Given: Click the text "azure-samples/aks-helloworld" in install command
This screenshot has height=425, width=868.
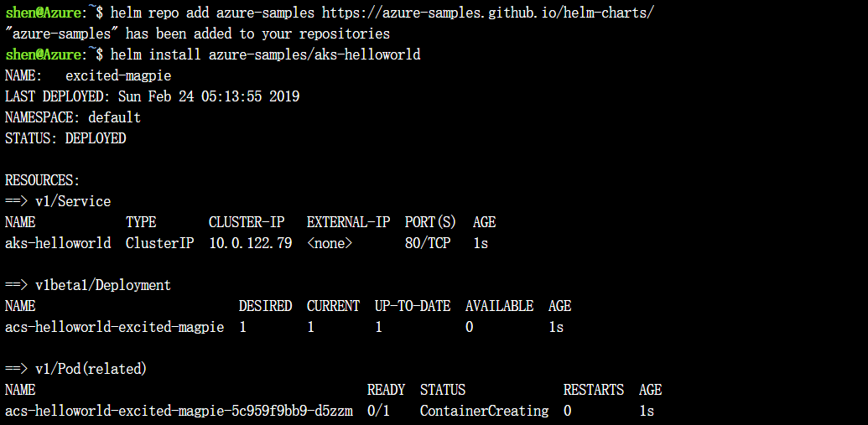Looking at the screenshot, I should 314,54.
